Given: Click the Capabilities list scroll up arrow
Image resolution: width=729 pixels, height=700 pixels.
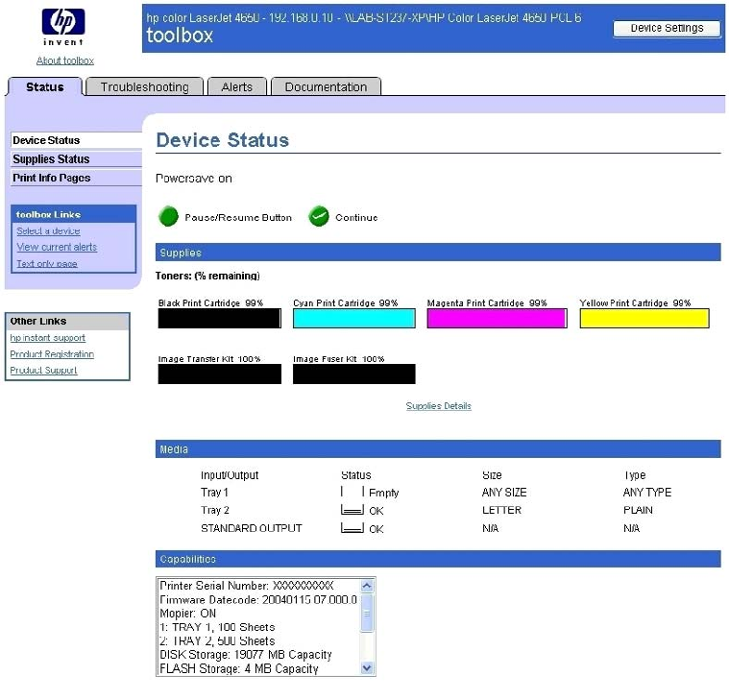Looking at the screenshot, I should tap(367, 586).
